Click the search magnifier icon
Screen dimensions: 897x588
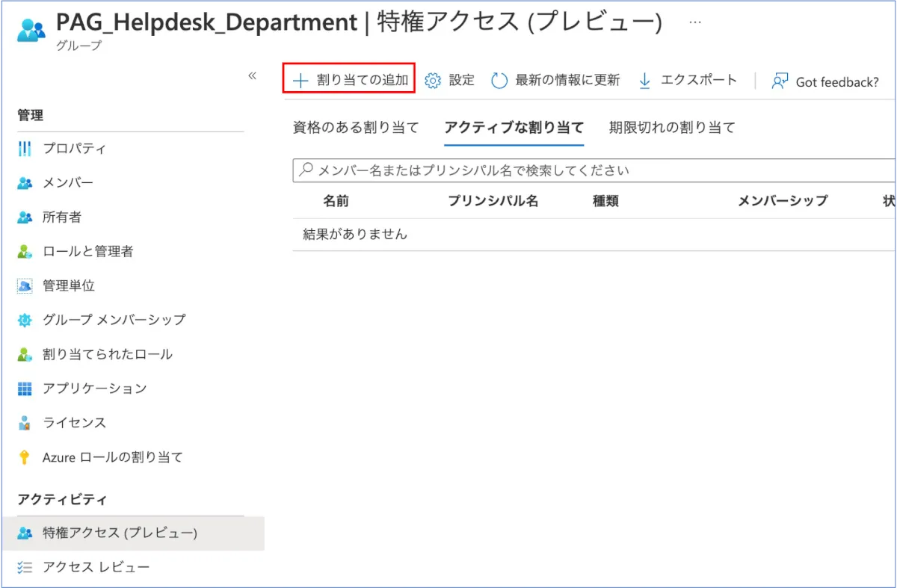[306, 170]
